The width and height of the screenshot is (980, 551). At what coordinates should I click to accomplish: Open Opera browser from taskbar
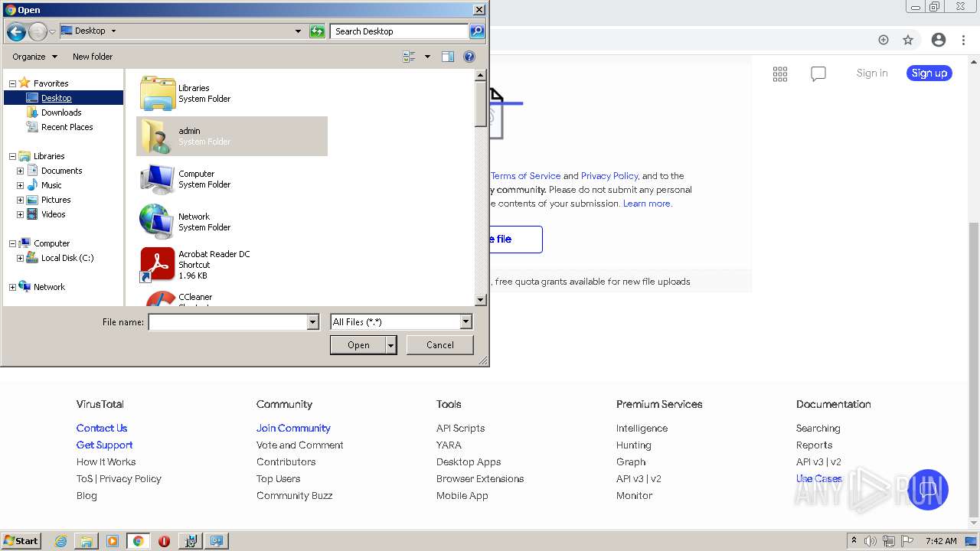[164, 541]
